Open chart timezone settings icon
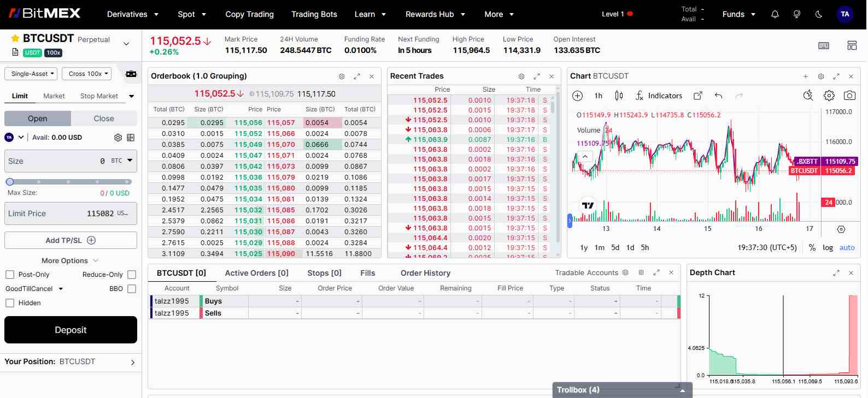The image size is (868, 398). (x=841, y=229)
